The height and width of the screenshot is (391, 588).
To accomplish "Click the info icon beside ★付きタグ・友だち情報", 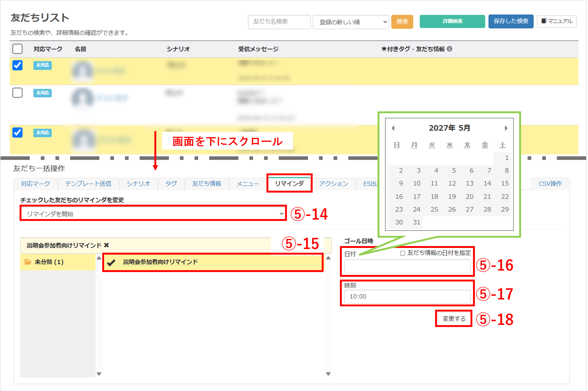I will (450, 49).
